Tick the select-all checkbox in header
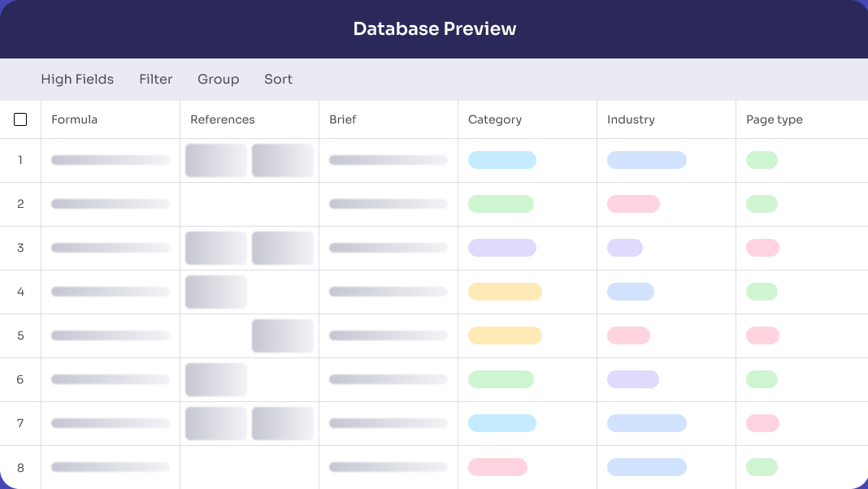868x489 pixels. pyautogui.click(x=20, y=119)
